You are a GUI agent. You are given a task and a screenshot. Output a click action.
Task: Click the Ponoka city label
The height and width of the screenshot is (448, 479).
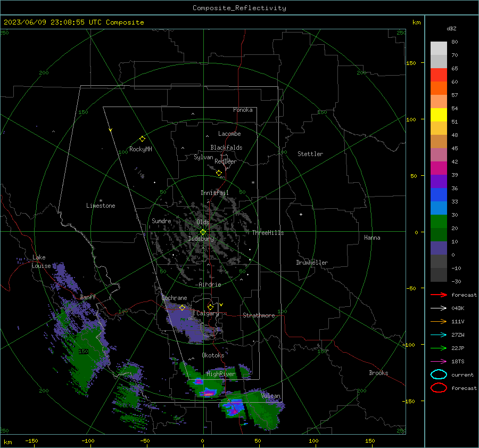coord(243,110)
